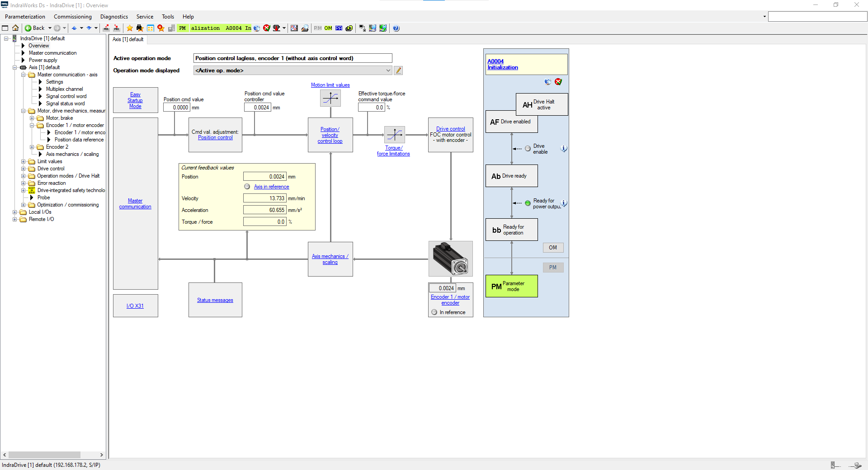
Task: Click the PA toolbar icon
Action: [339, 28]
